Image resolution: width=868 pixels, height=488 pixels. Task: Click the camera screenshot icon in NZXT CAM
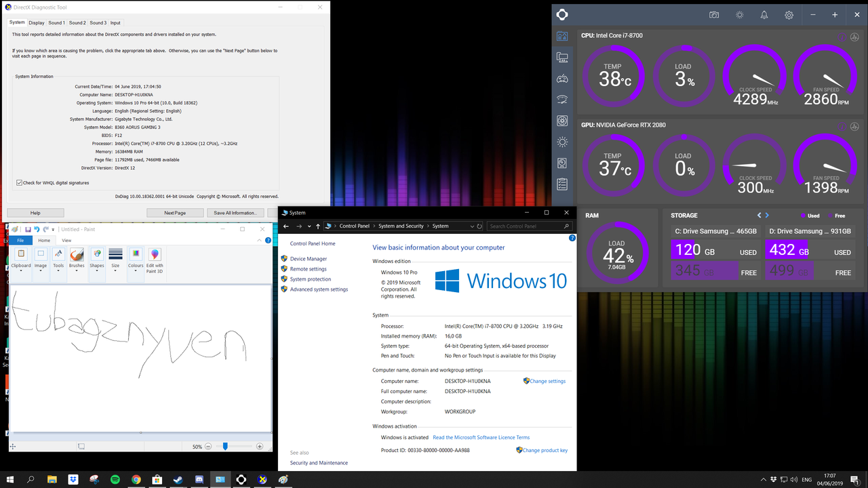[x=714, y=15]
